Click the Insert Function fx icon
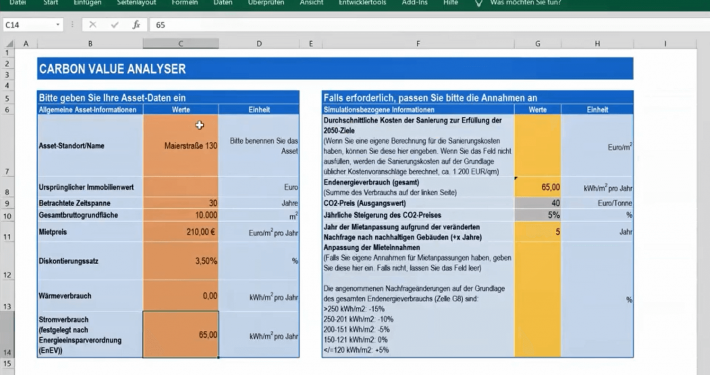 coord(136,25)
